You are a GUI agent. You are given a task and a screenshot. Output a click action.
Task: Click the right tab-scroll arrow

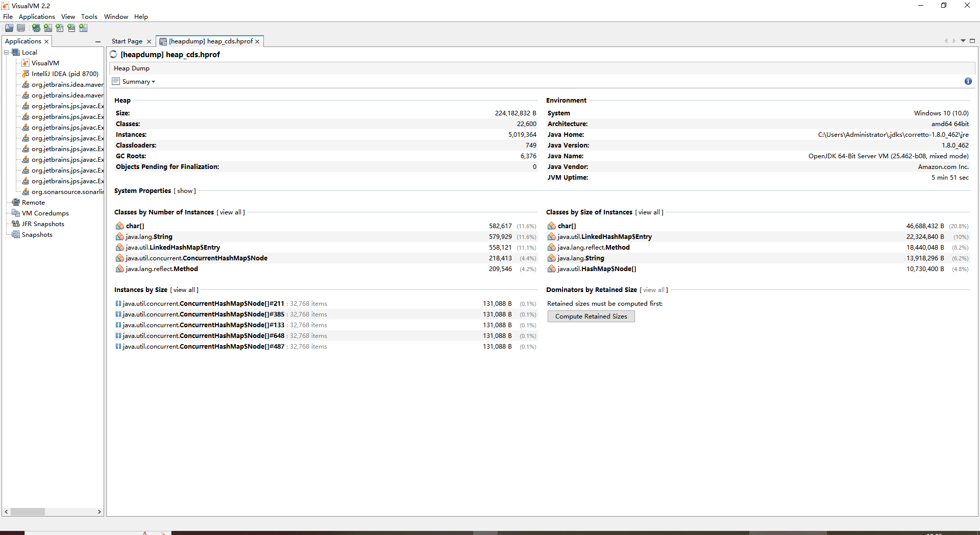(954, 41)
